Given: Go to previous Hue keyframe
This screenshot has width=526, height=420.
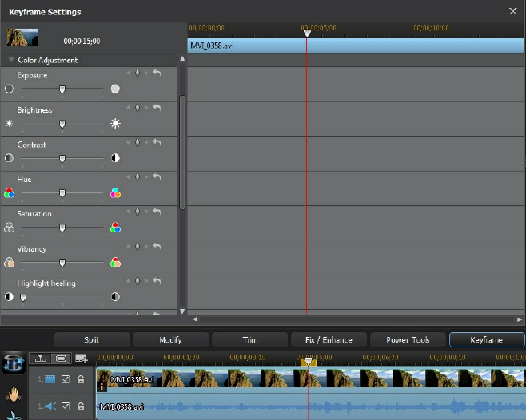Looking at the screenshot, I should click(128, 177).
